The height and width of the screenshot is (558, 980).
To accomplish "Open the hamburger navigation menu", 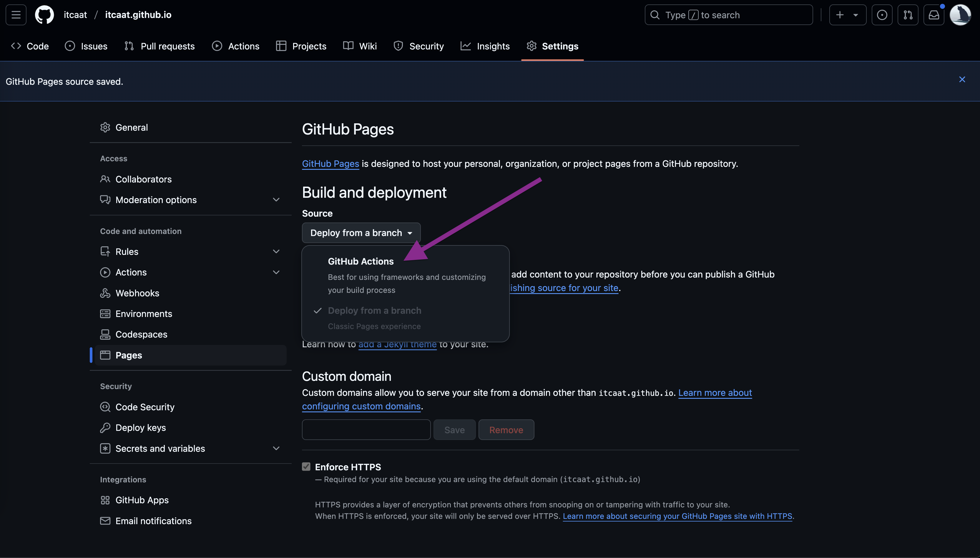I will tap(16, 15).
